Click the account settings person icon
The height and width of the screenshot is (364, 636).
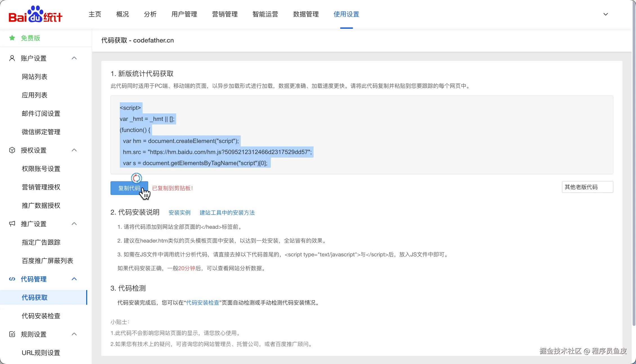click(x=12, y=58)
